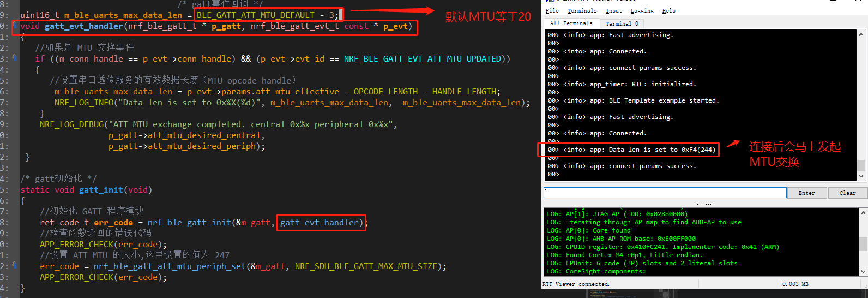Click the dotted splitter grip above LOG pane
Viewport: 868px width, 298px height.
(x=705, y=203)
